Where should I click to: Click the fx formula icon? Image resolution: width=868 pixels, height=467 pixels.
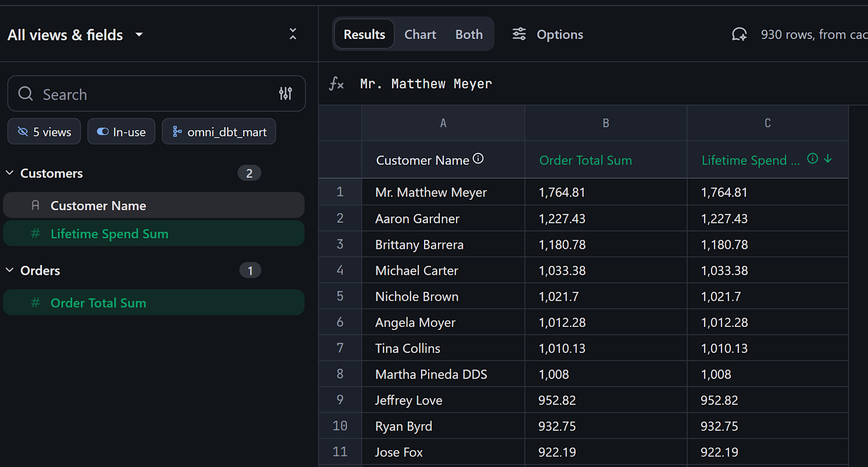pos(336,83)
